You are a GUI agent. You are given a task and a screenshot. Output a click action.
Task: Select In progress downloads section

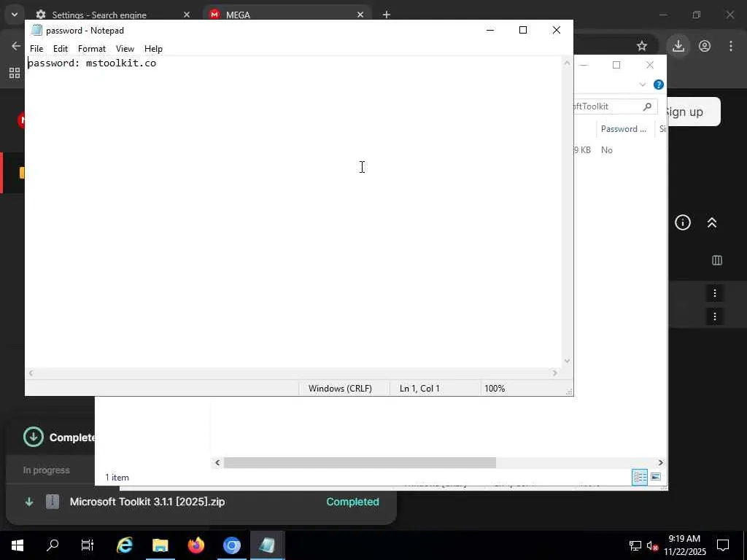click(46, 470)
